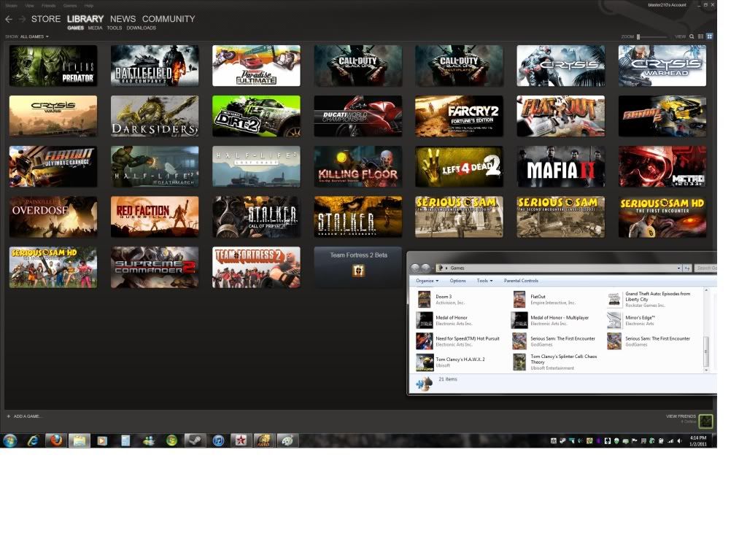This screenshot has height=560, width=747.
Task: Select the Mafia II tile
Action: [561, 167]
